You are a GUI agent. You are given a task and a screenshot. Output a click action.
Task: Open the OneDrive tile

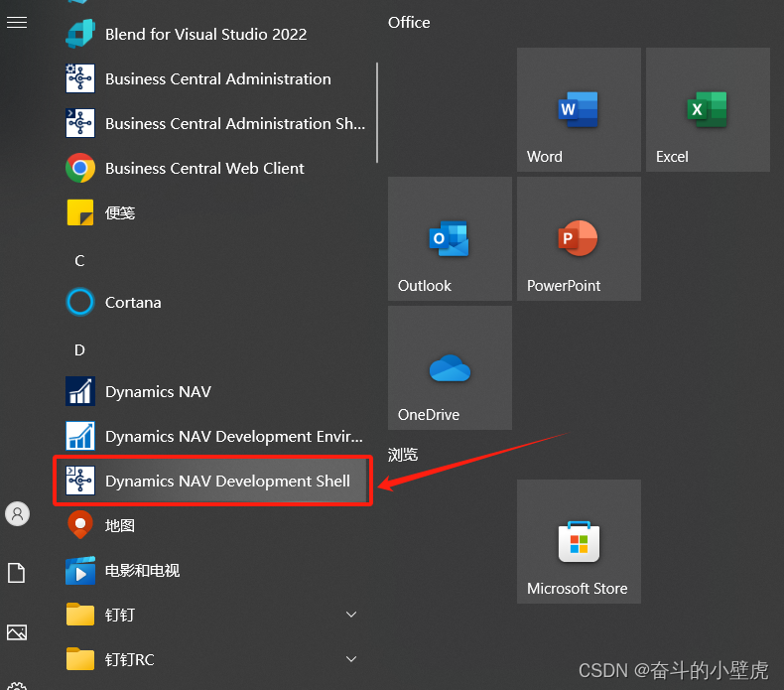[x=450, y=367]
